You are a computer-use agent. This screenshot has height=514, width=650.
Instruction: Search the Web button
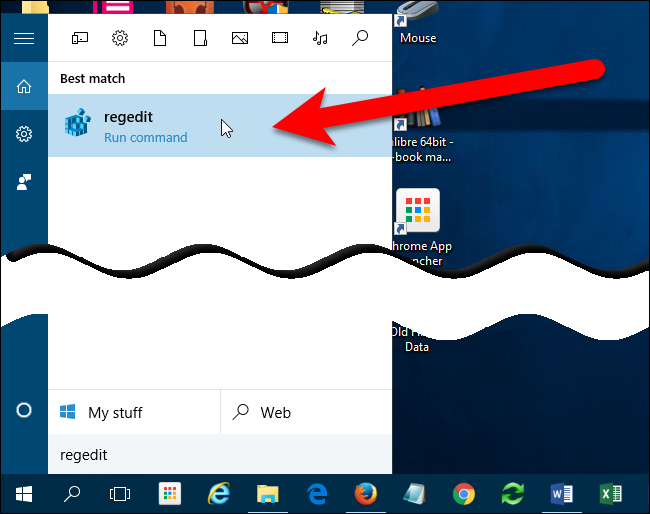click(x=306, y=412)
